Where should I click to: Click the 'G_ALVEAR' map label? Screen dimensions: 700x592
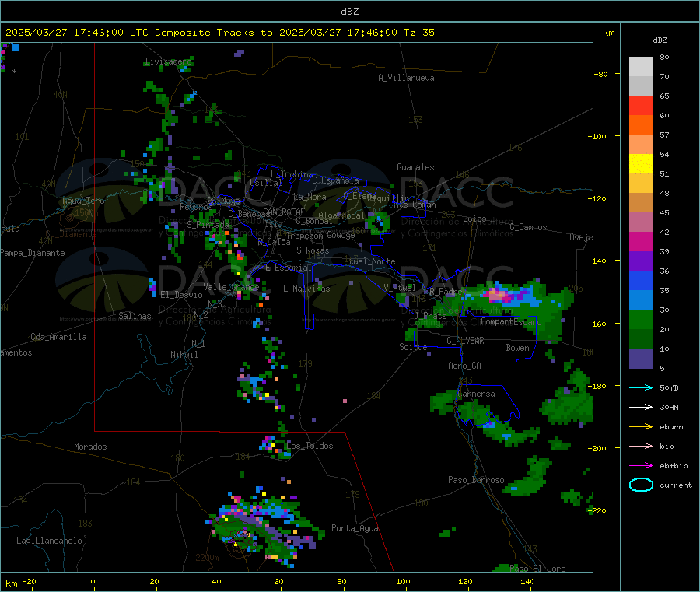click(x=465, y=341)
